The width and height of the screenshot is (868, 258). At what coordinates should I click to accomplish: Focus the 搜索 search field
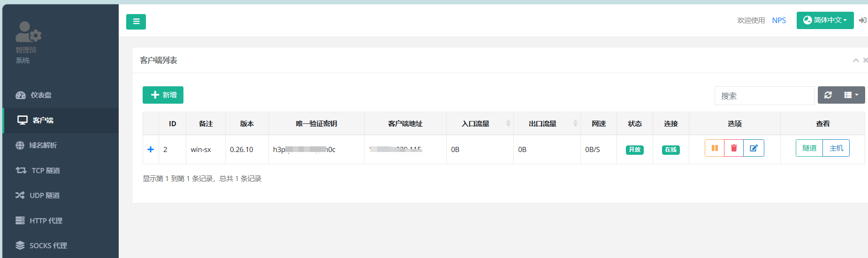coord(764,96)
